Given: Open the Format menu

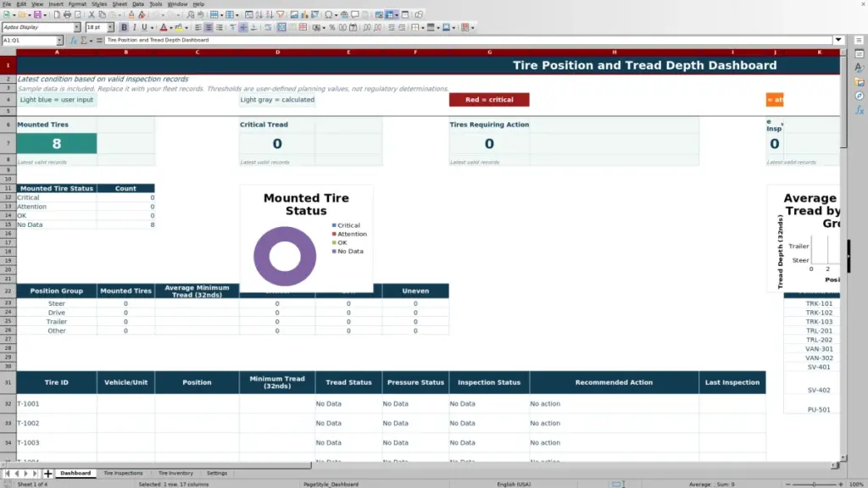Looking at the screenshot, I should coord(77,4).
